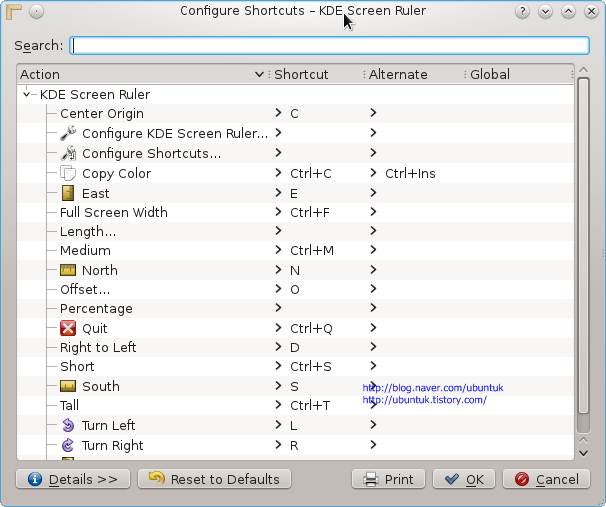This screenshot has width=606, height=507.
Task: Expand the Length... shortcut column arrow
Action: point(278,231)
